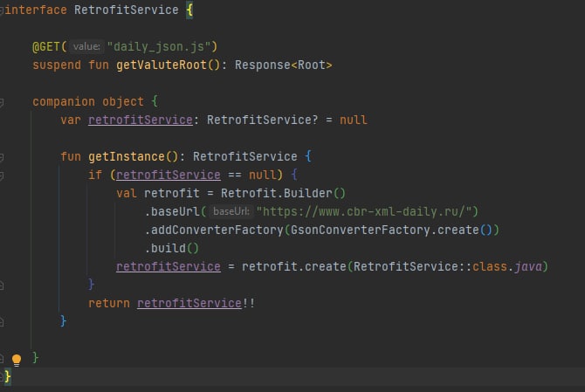Screen dimensions: 585x392
Task: Click the highlighted opening brace after RetrofitService
Action: 189,10
